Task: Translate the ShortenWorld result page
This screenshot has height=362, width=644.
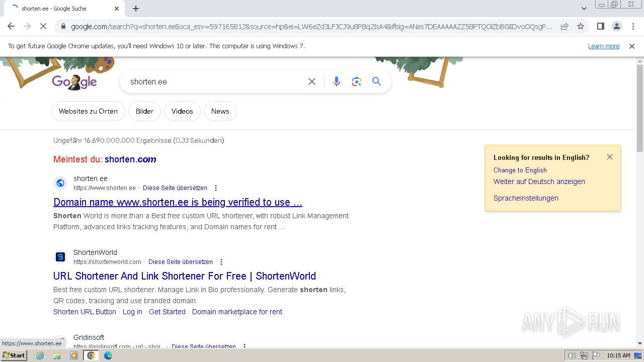Action: [x=181, y=262]
